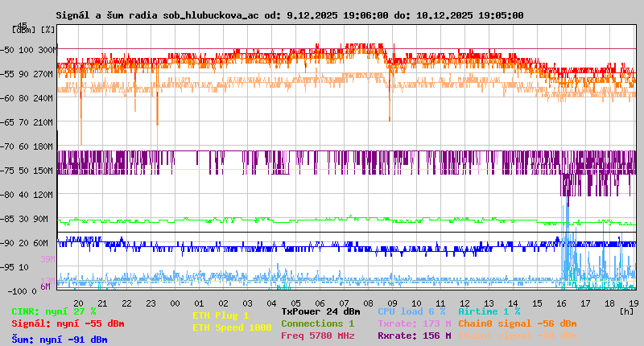The height and width of the screenshot is (346, 644).
Task: Click the '-95 10' y-axis label
Action: 15,267
